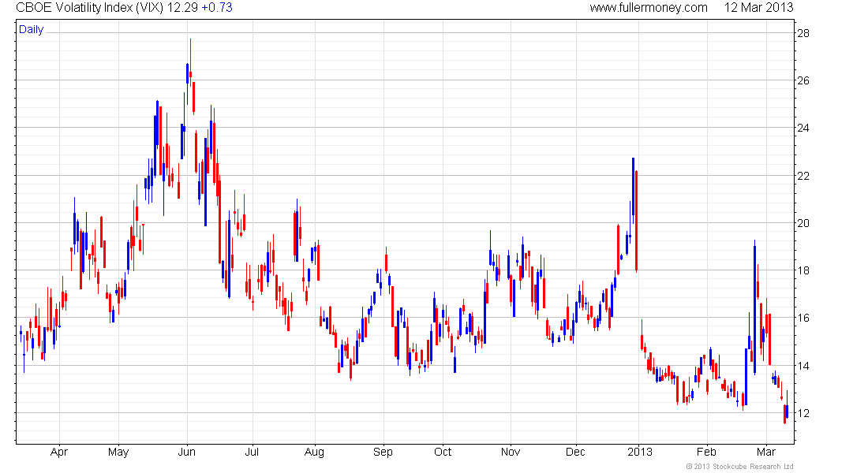Click the 16 y-axis label

(803, 318)
